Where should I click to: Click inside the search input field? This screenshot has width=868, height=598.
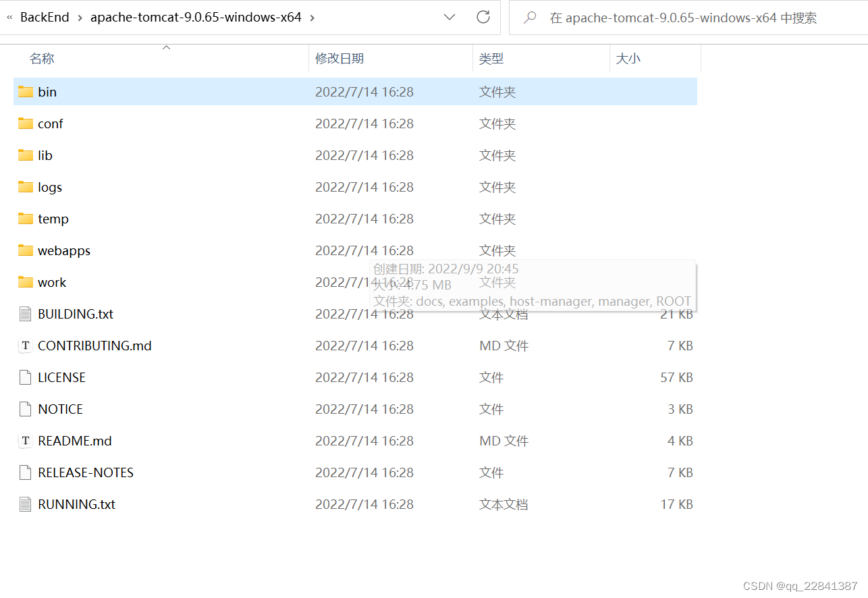click(675, 17)
